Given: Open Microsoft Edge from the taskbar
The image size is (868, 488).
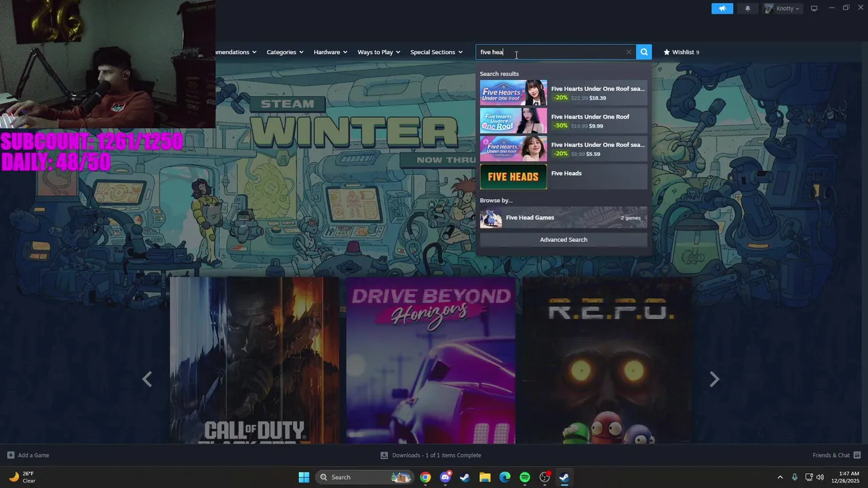Looking at the screenshot, I should [x=505, y=477].
